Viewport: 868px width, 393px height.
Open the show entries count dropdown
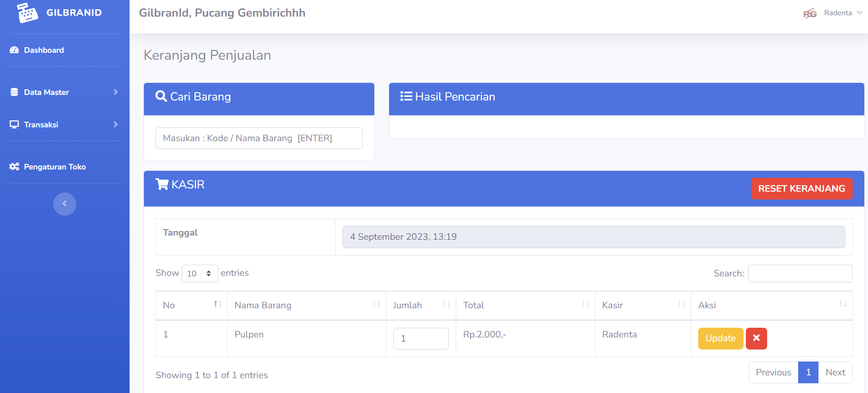pos(199,274)
